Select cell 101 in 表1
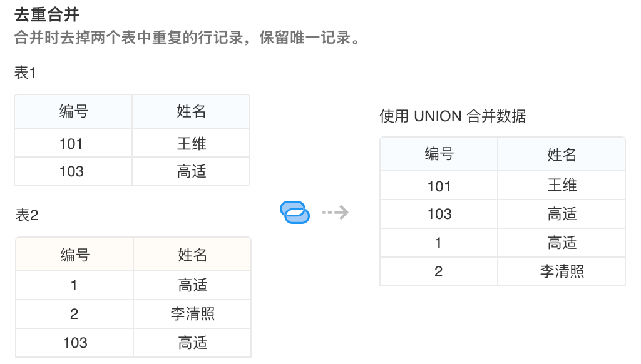 point(71,144)
